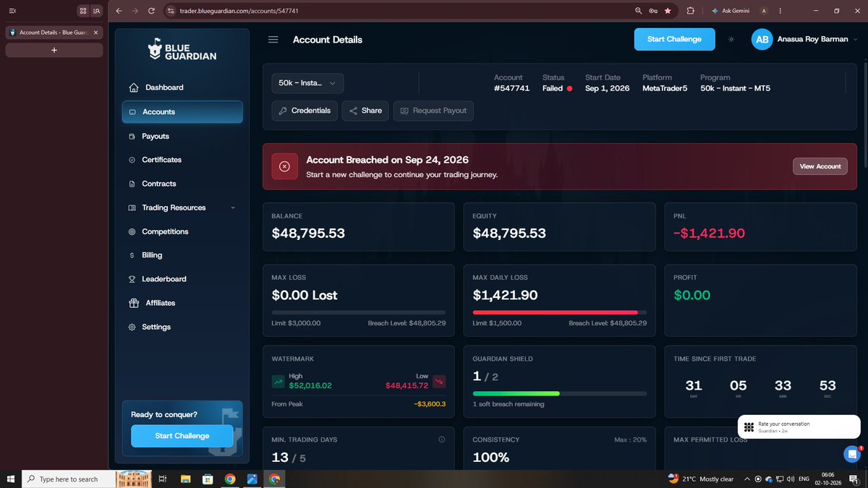Viewport: 868px width, 488px height.
Task: Open Microsoft Store taskbar icon
Action: (x=208, y=479)
